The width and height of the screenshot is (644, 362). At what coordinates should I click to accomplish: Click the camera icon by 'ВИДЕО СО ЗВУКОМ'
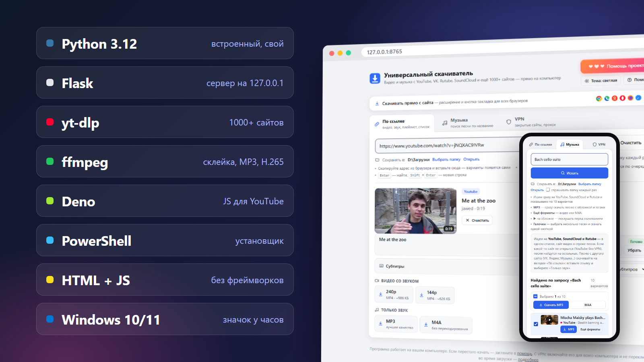[x=377, y=281]
